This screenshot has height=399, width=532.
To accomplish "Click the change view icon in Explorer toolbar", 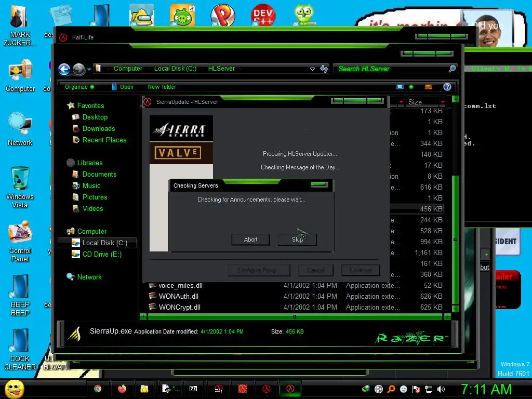I will pos(400,87).
